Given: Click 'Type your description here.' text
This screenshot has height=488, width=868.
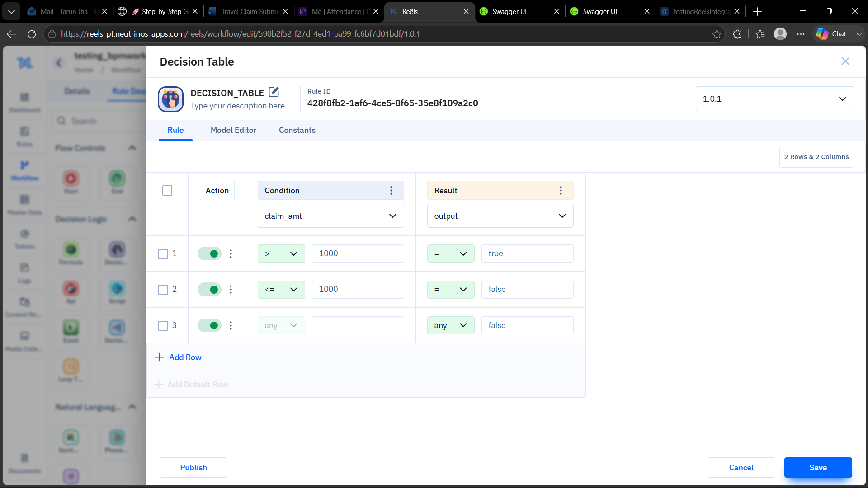Looking at the screenshot, I should tap(238, 106).
